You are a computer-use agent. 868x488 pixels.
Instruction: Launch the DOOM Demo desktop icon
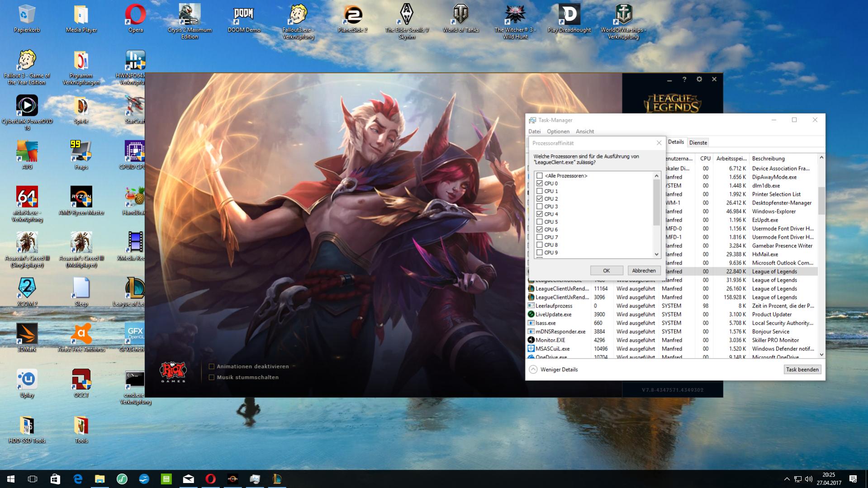[244, 19]
